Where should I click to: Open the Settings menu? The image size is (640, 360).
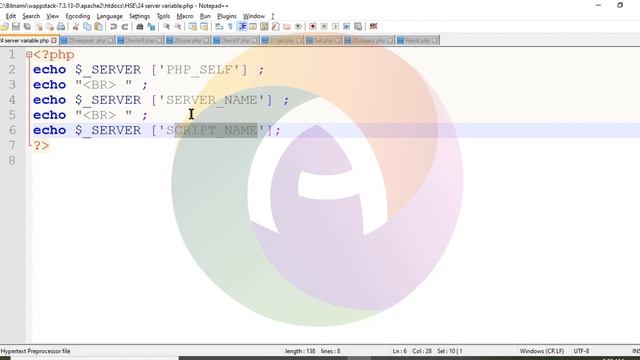point(139,16)
